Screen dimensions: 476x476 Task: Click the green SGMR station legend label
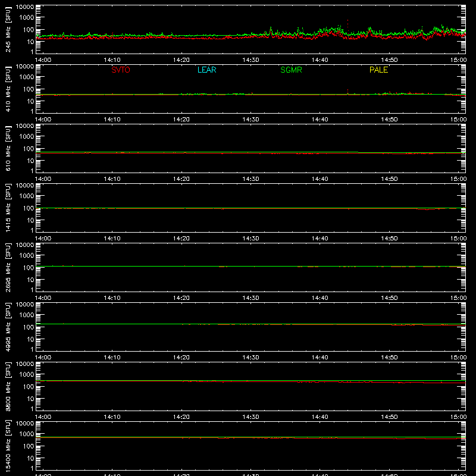[291, 70]
